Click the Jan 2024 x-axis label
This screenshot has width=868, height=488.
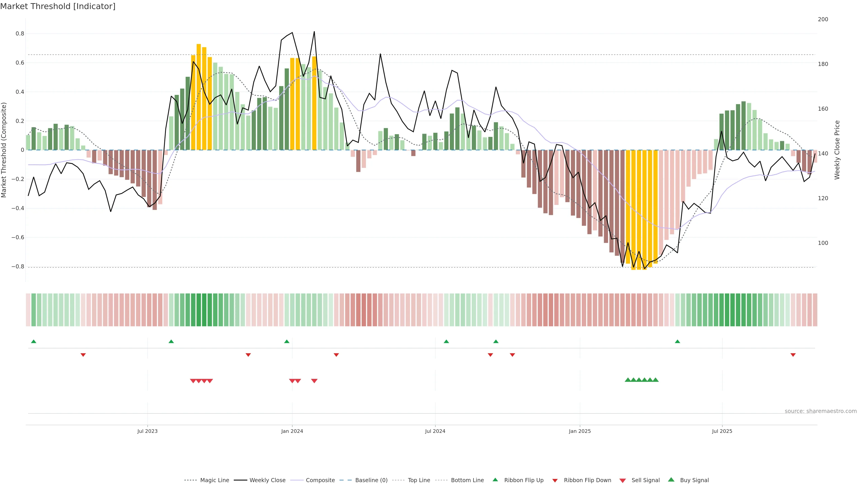point(292,431)
